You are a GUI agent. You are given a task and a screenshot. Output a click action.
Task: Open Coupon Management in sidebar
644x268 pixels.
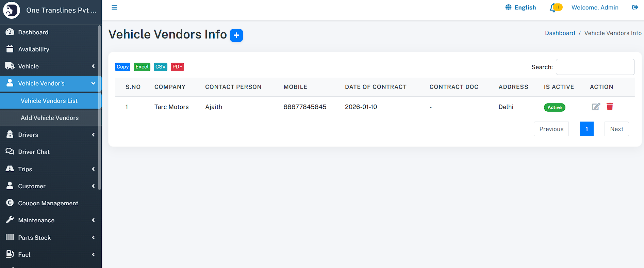pos(48,203)
